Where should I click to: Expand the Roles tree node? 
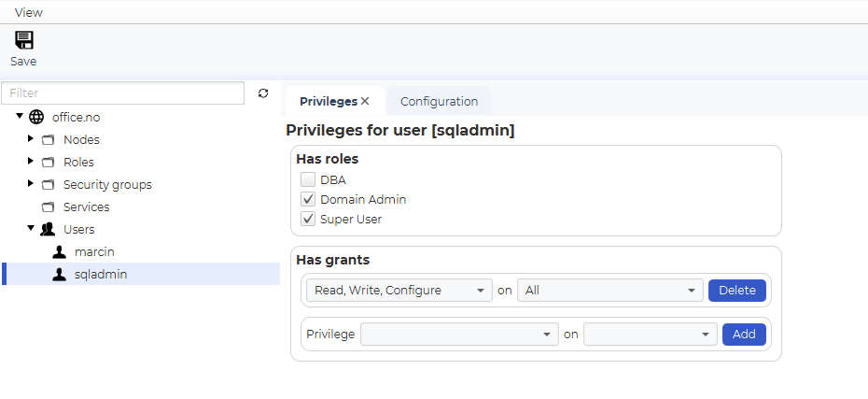pyautogui.click(x=31, y=162)
